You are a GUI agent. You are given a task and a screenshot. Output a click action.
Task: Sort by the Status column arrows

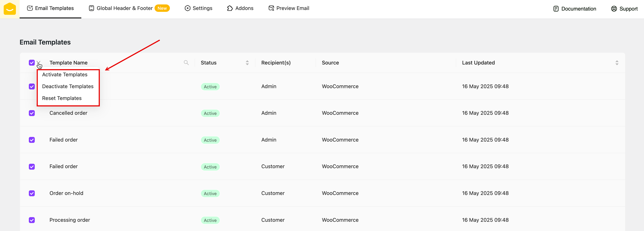point(247,63)
